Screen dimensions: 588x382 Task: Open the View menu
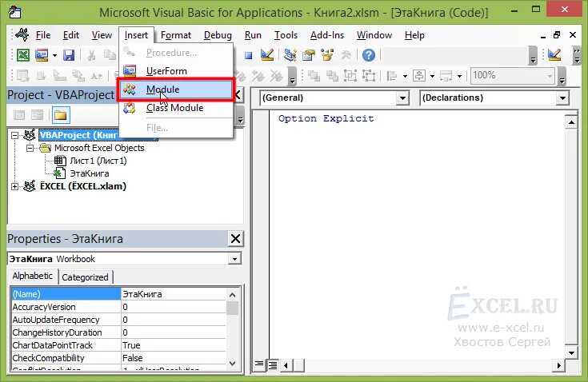[x=102, y=35]
